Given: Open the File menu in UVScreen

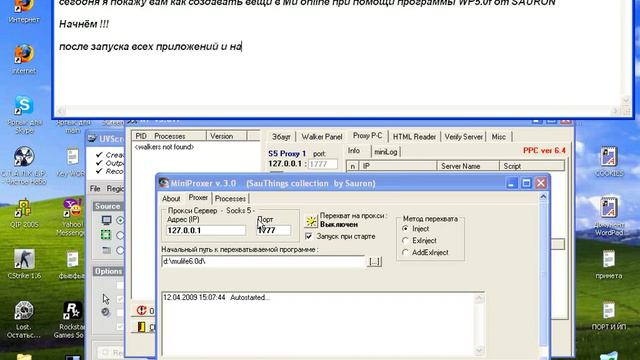Looking at the screenshot, I should 95,189.
